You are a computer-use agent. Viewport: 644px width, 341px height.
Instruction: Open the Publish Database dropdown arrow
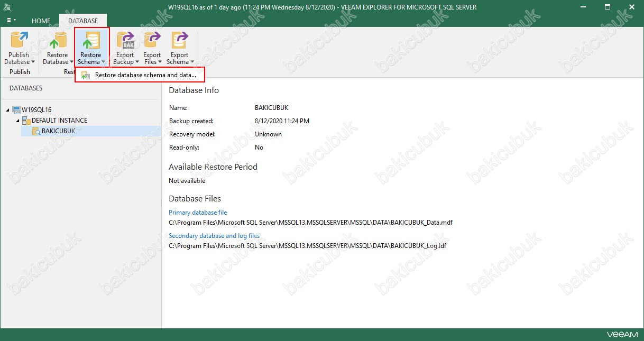point(33,62)
